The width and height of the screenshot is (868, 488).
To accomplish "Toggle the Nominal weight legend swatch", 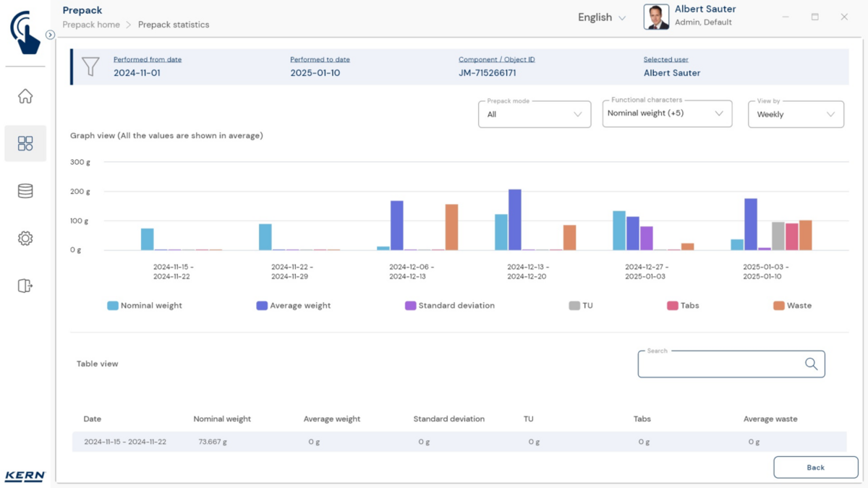I will tap(113, 306).
